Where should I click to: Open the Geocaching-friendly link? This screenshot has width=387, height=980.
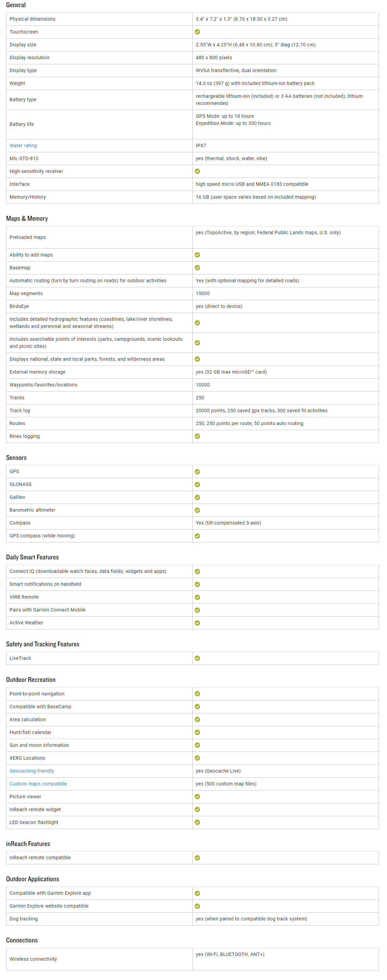click(x=32, y=771)
